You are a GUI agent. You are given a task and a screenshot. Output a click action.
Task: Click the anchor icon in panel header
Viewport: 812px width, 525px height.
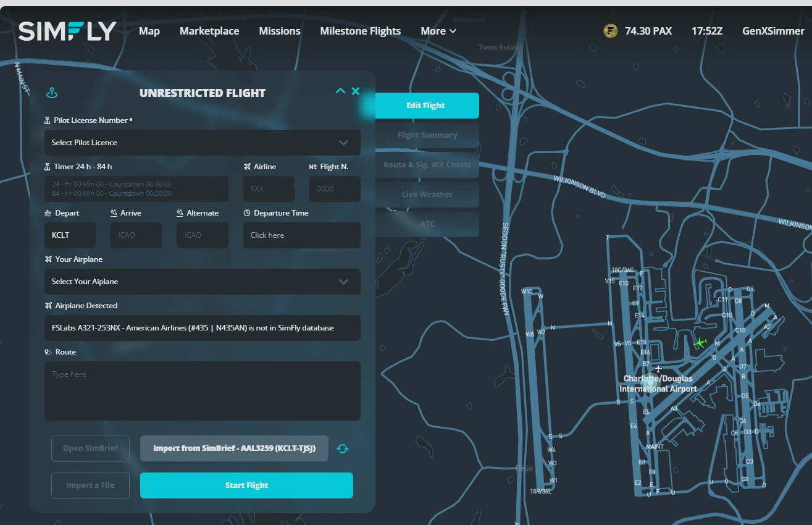(x=52, y=93)
